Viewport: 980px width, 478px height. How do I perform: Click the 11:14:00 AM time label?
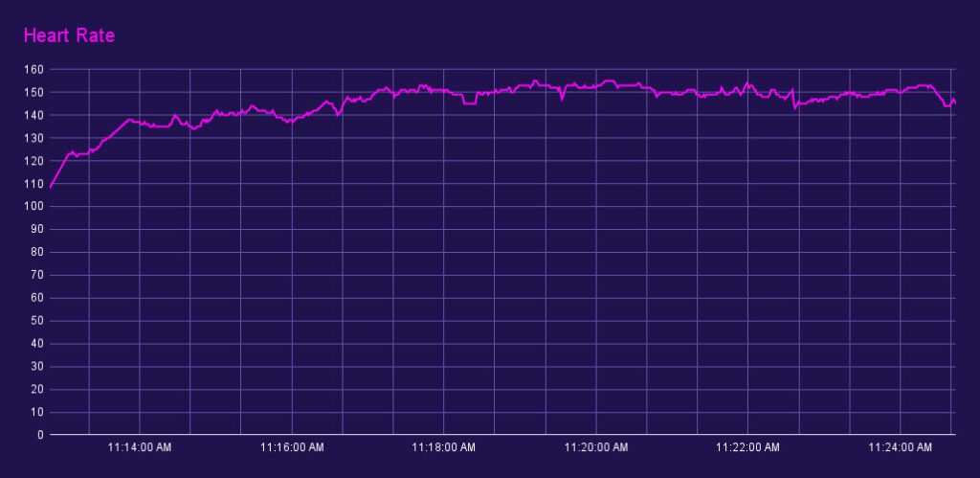pyautogui.click(x=140, y=447)
